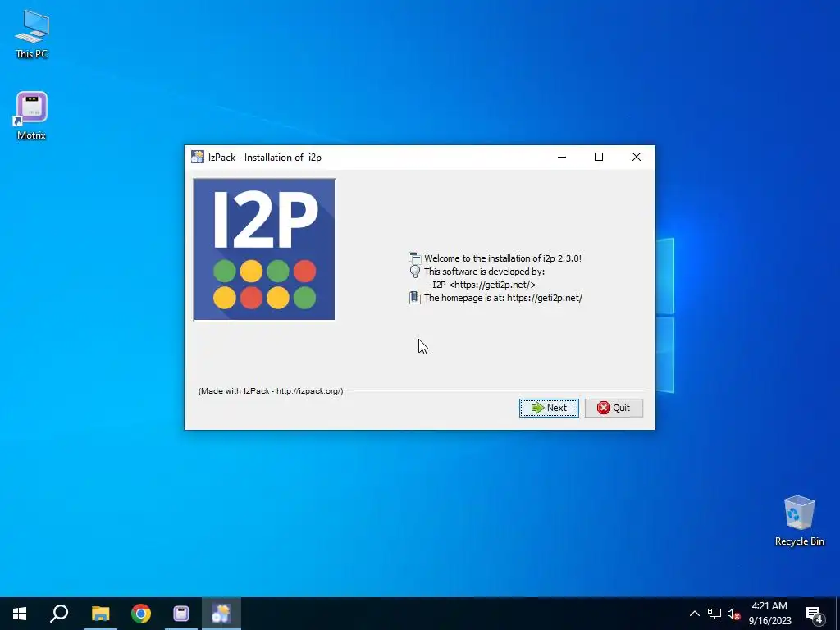
Task: Open the notification center icon
Action: (815, 614)
